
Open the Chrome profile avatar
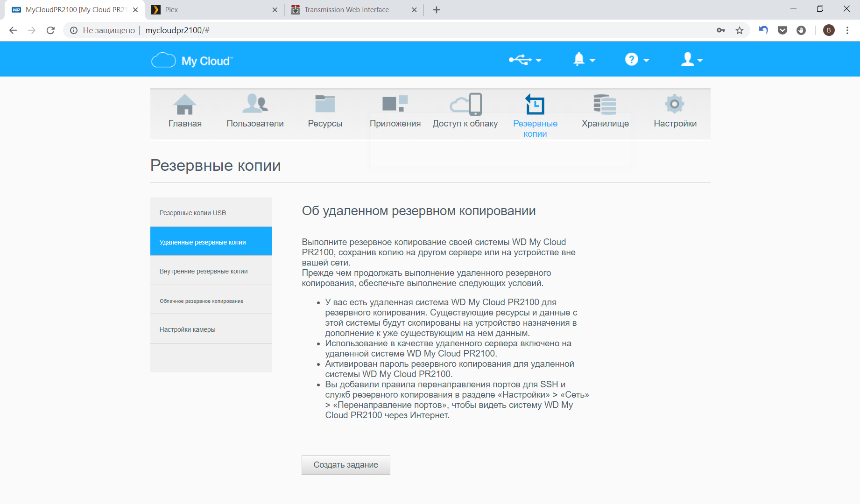829,30
